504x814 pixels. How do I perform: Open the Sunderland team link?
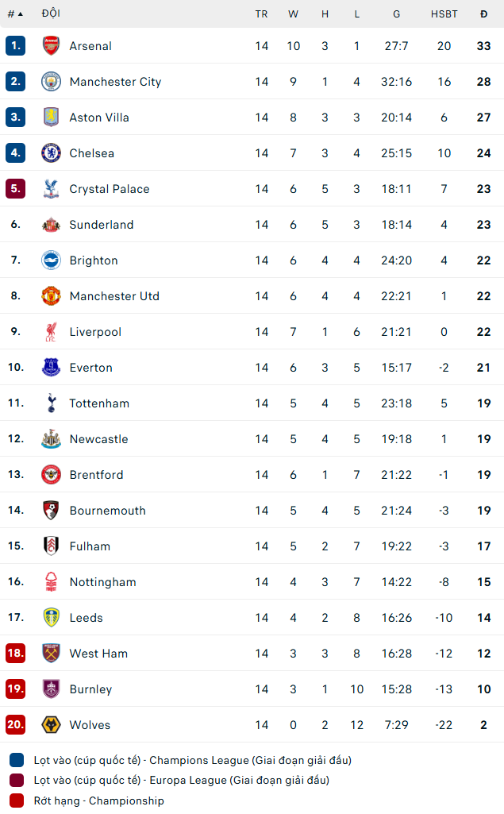click(x=102, y=225)
